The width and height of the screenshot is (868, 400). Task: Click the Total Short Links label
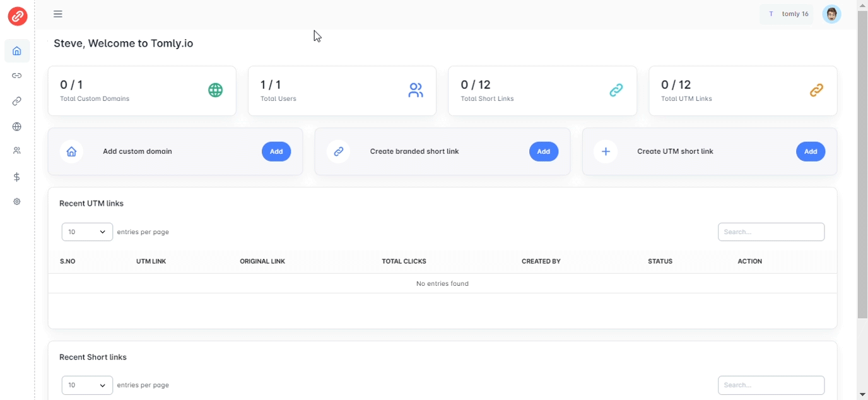(487, 98)
